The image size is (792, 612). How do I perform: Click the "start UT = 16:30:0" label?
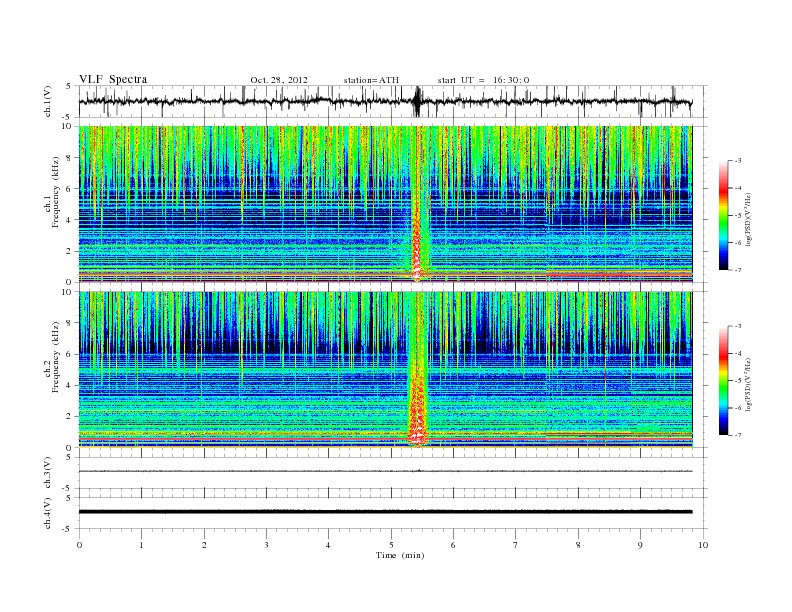pos(483,80)
